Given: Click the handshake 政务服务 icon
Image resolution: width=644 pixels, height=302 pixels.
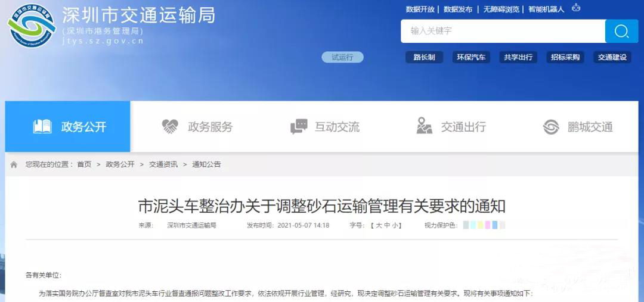Looking at the screenshot, I should click(170, 126).
